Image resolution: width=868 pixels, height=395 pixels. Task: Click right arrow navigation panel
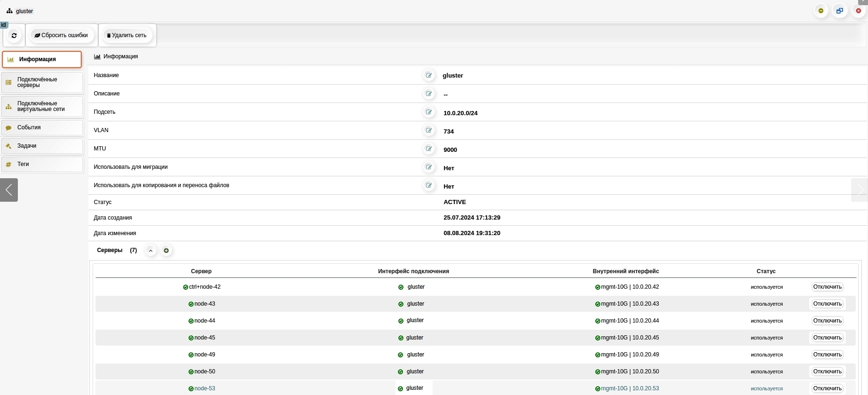860,190
